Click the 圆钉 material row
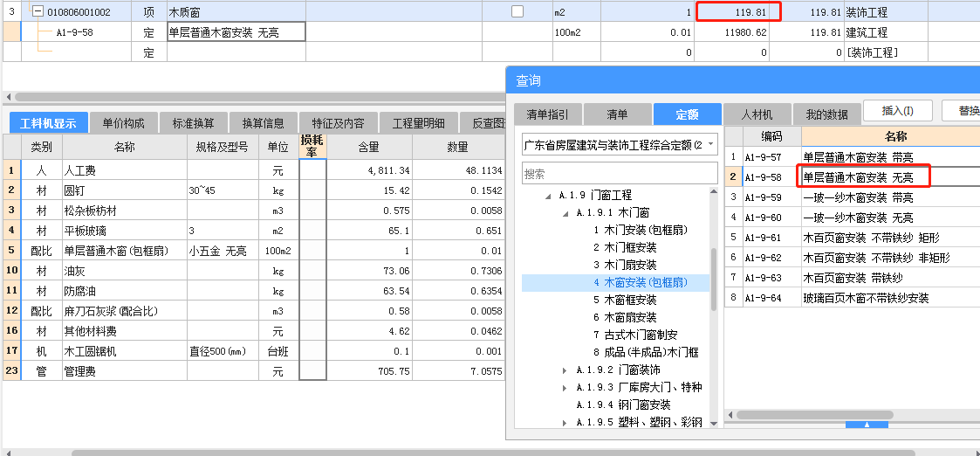 (253, 190)
